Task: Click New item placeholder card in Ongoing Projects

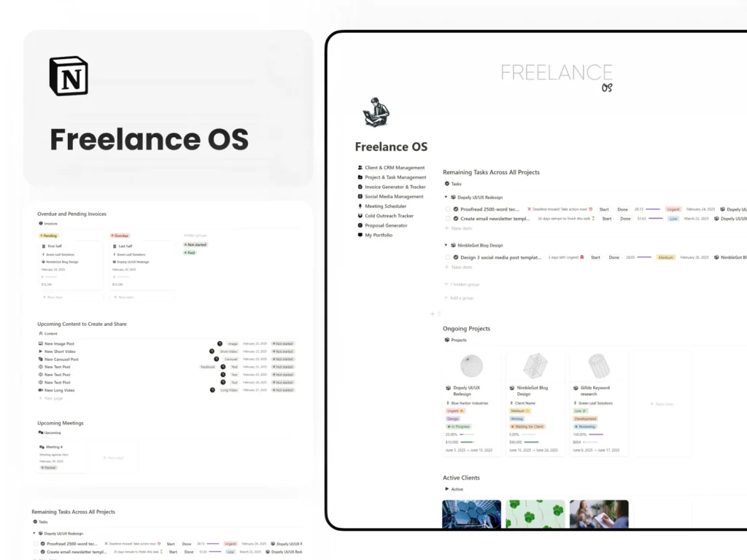Action: coord(662,404)
